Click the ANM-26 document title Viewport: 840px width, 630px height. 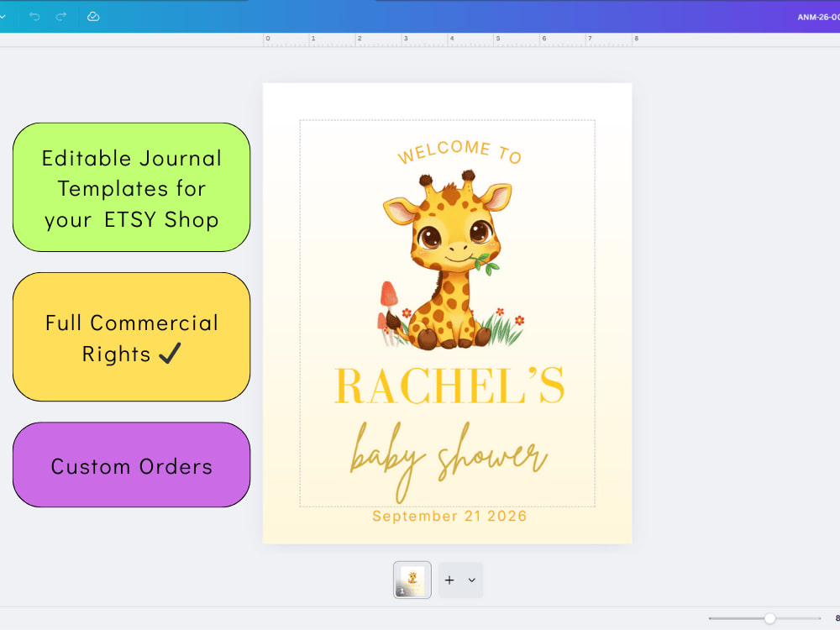818,17
